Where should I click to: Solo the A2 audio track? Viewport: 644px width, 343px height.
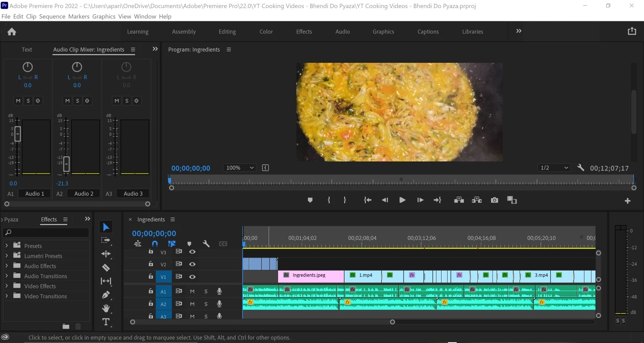pos(206,304)
